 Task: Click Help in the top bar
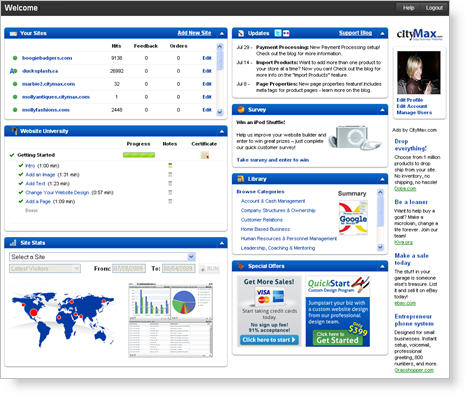pyautogui.click(x=408, y=8)
